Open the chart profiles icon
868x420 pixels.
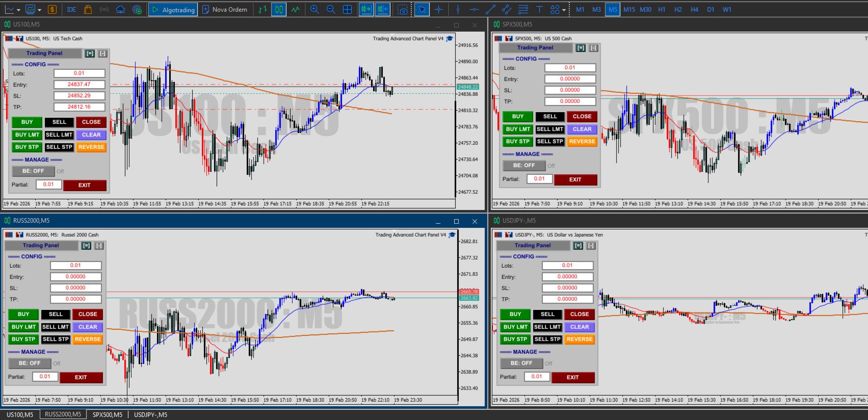tap(31, 10)
